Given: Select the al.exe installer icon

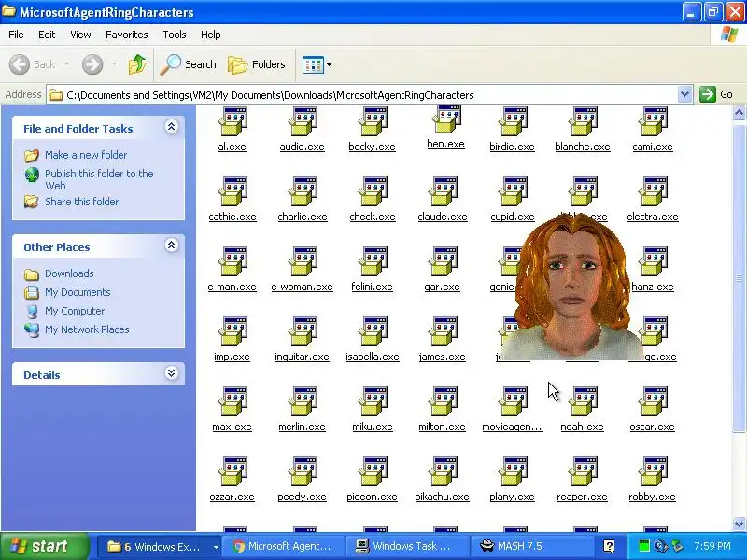Looking at the screenshot, I should 233,121.
